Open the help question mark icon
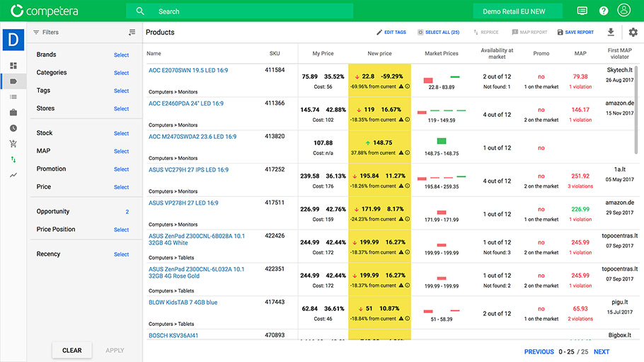The image size is (644, 362). (x=604, y=11)
